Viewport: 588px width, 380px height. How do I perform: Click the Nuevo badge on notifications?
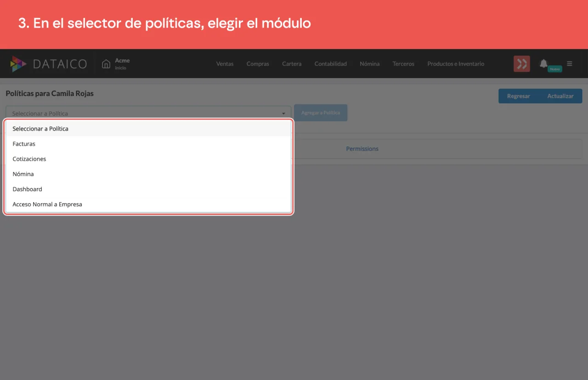(x=555, y=69)
